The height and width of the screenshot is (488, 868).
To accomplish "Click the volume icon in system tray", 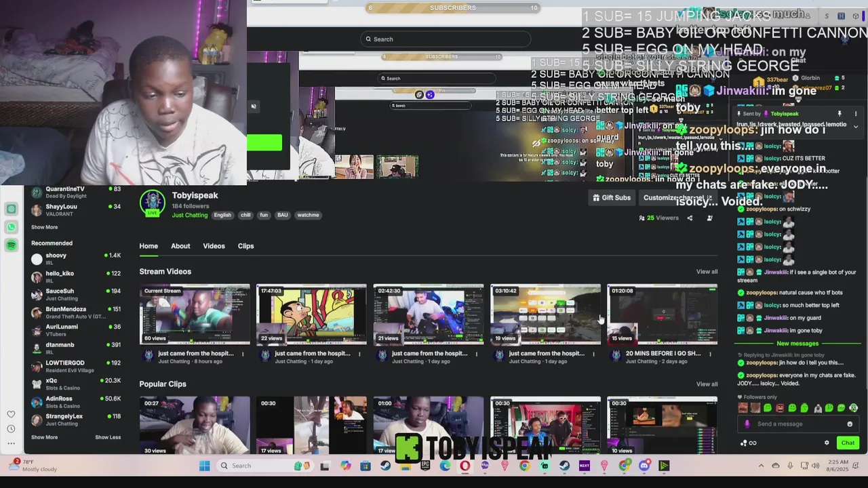I will click(x=816, y=466).
